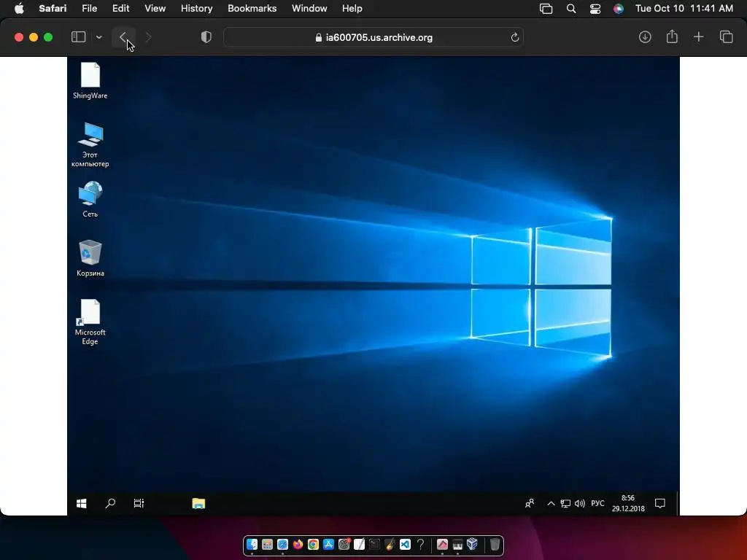Open Control Center in menu bar

[x=595, y=9]
